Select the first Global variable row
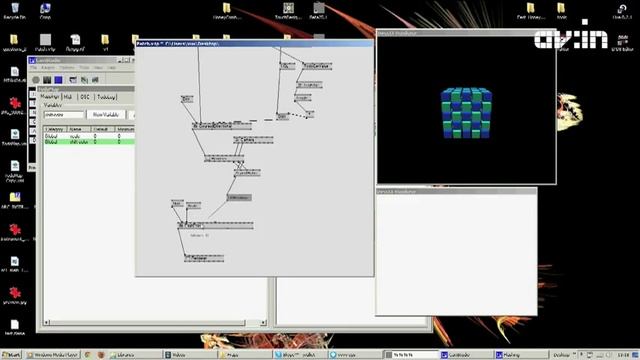Viewport: 640px width, 360px height. (89, 136)
